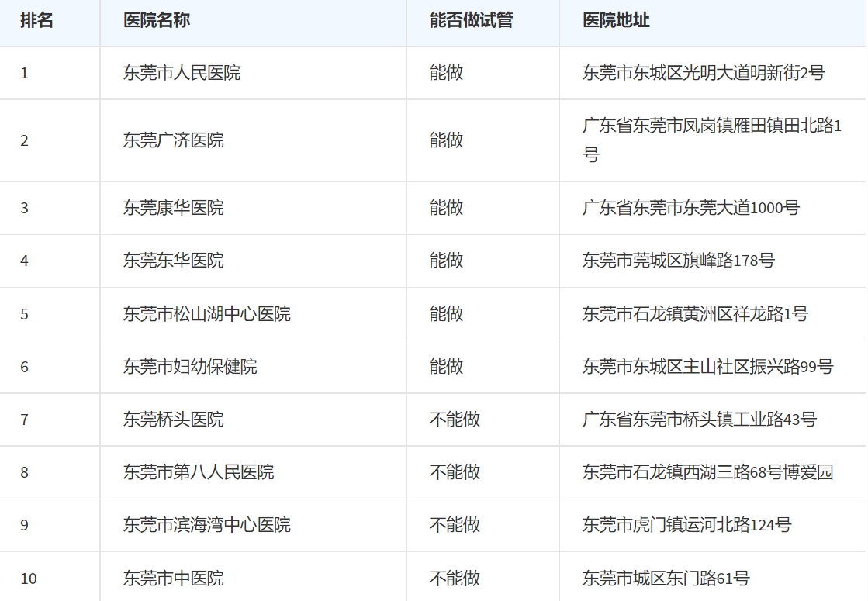Select hospital name 东莞桥头医院
Viewport: 868px width, 601px height.
pos(173,420)
